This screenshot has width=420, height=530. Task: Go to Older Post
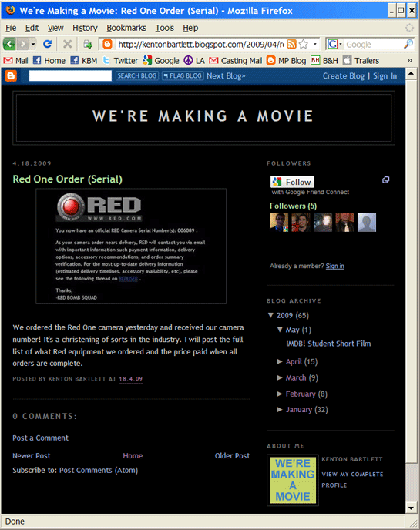232,455
